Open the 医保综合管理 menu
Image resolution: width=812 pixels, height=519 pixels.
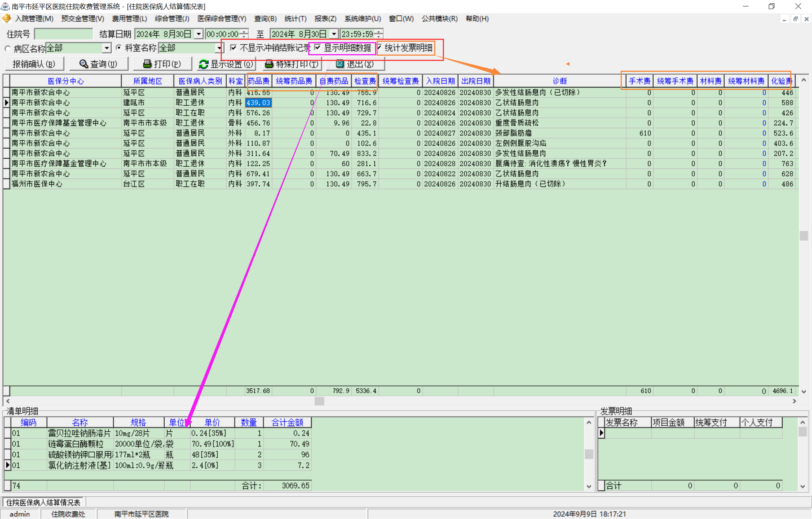click(222, 19)
